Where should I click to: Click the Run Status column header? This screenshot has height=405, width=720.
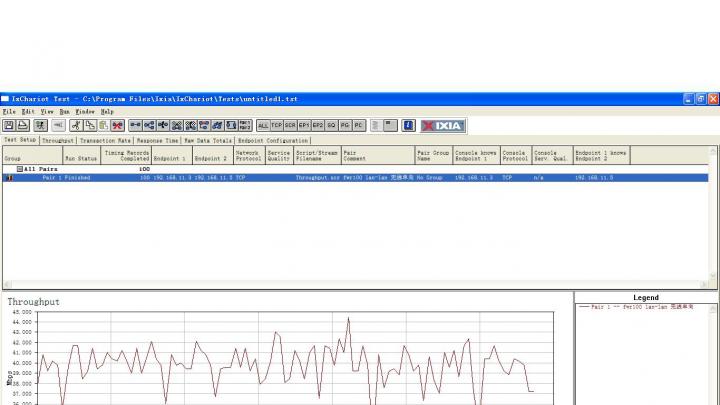tap(82, 155)
